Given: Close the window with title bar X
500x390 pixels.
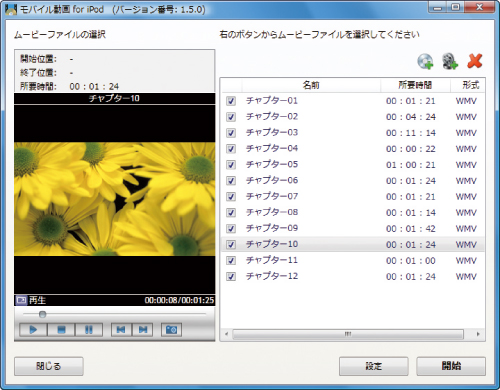Looking at the screenshot, I should click(479, 7).
